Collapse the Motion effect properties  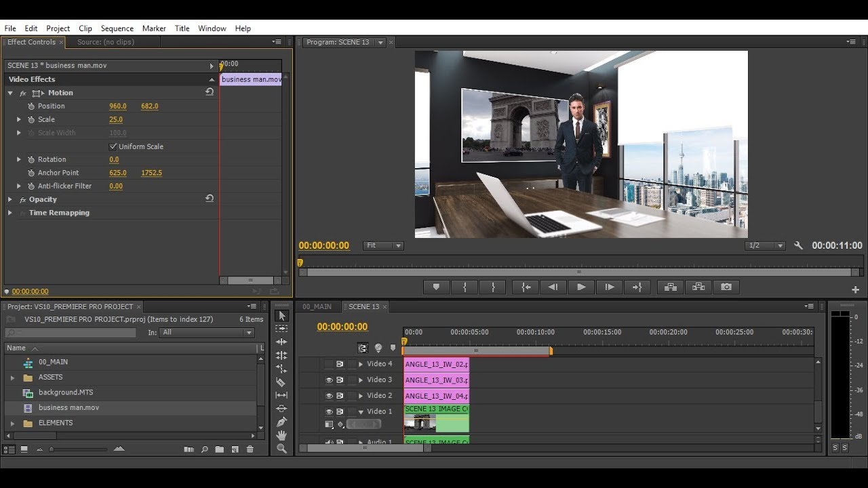(10, 93)
